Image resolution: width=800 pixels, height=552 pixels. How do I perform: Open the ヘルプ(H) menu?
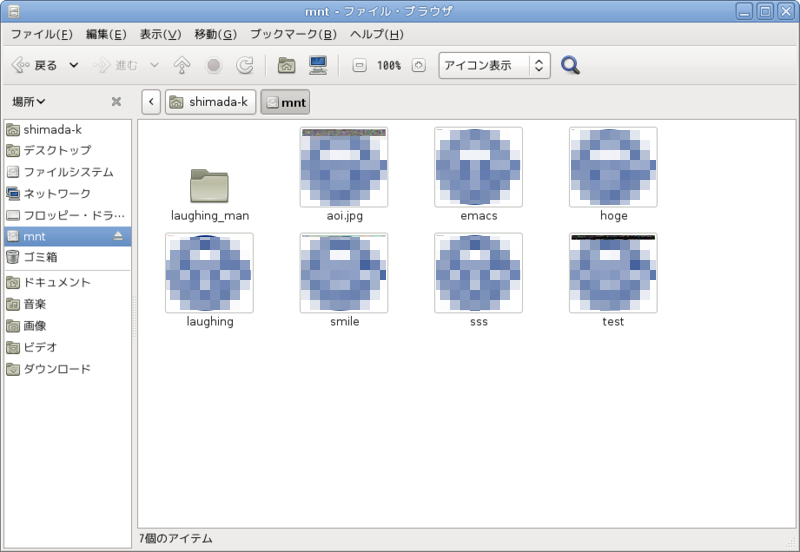[377, 34]
